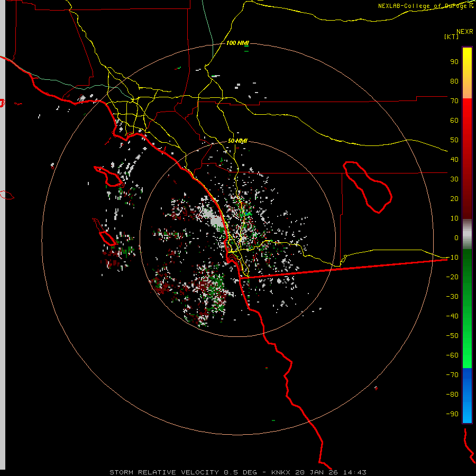Pick the gray zero-velocity segment of color bar
This screenshot has height=476, width=476.
467,234
